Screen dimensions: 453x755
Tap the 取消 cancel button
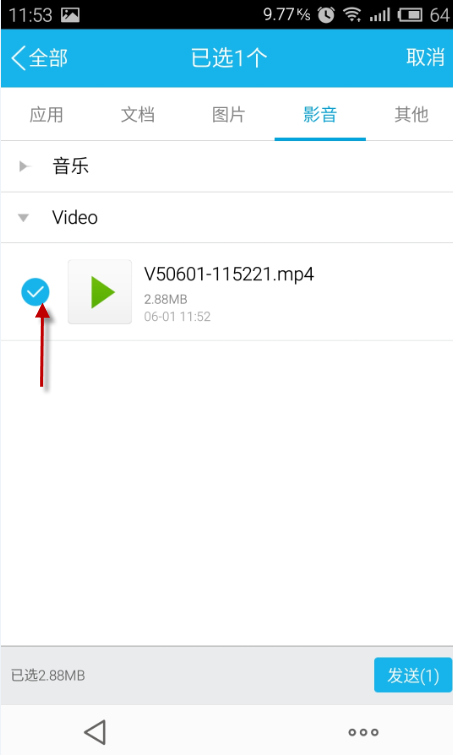point(425,58)
